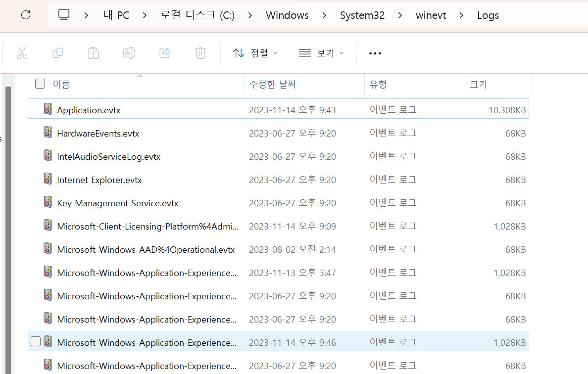Select Application.evtx file name
Image resolution: width=588 pixels, height=374 pixels.
89,110
